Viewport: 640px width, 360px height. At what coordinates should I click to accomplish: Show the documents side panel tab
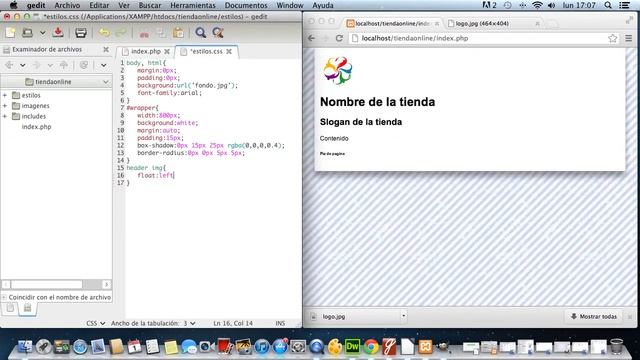tap(10, 308)
